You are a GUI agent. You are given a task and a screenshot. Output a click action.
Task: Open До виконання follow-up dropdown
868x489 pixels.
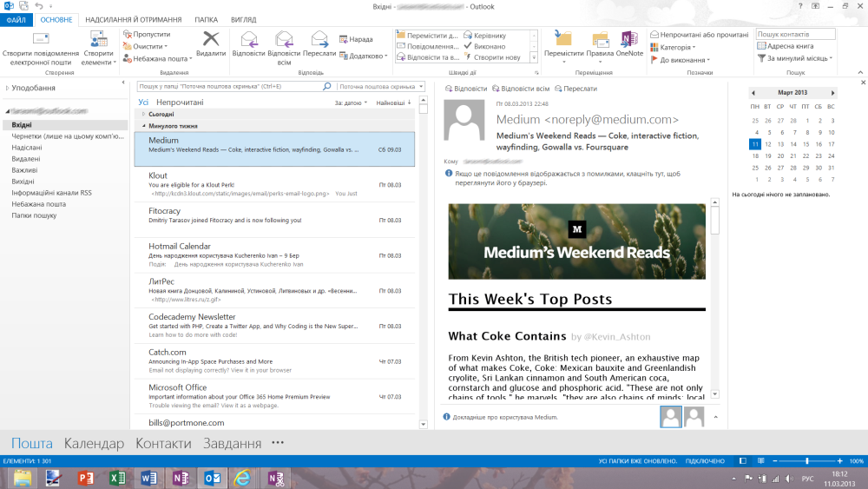[x=680, y=59]
